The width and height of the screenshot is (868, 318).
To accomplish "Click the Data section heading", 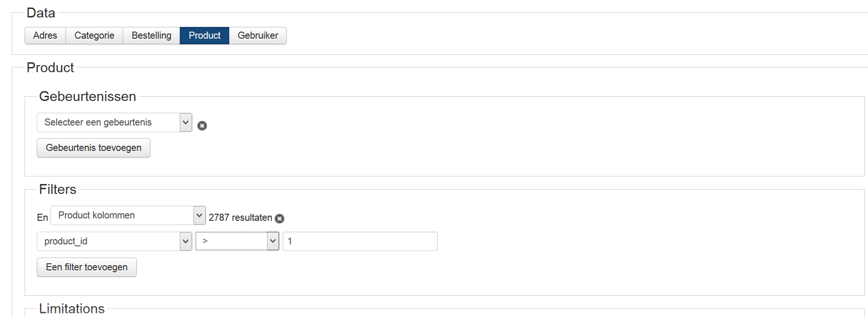I will 41,13.
